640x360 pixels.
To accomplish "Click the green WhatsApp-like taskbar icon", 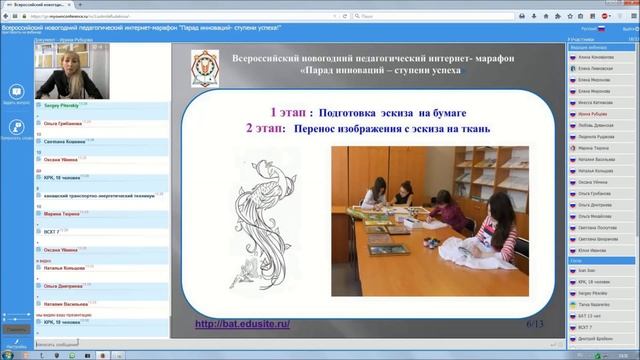I will coord(72,356).
